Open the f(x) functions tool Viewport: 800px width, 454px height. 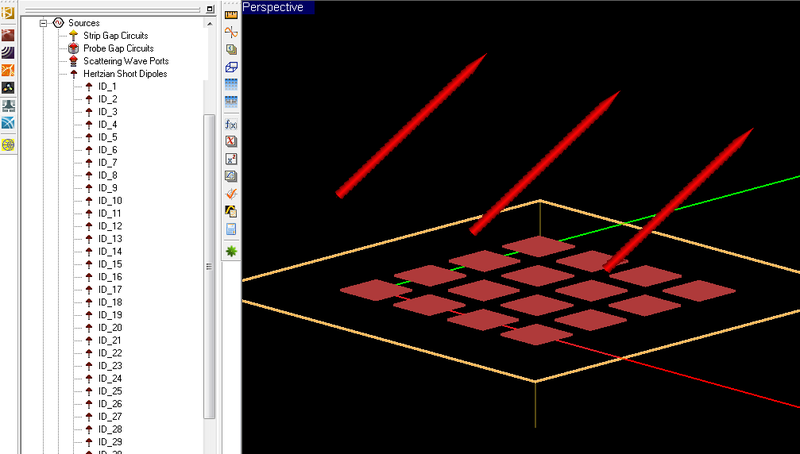231,124
